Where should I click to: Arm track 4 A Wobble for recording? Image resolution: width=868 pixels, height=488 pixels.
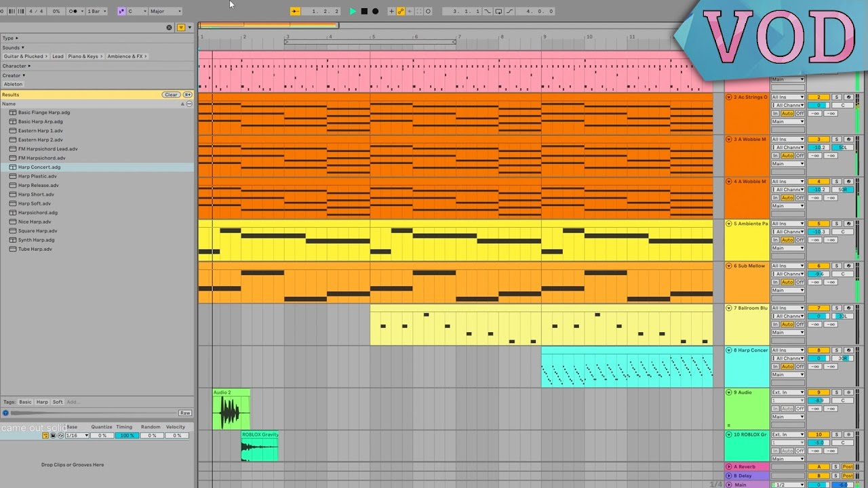click(x=848, y=182)
